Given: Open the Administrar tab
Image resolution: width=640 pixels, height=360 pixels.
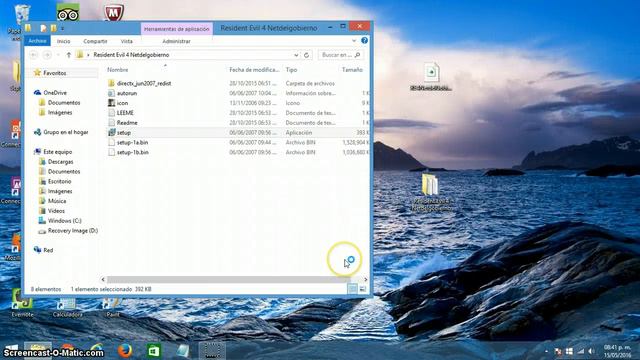Looking at the screenshot, I should point(176,41).
